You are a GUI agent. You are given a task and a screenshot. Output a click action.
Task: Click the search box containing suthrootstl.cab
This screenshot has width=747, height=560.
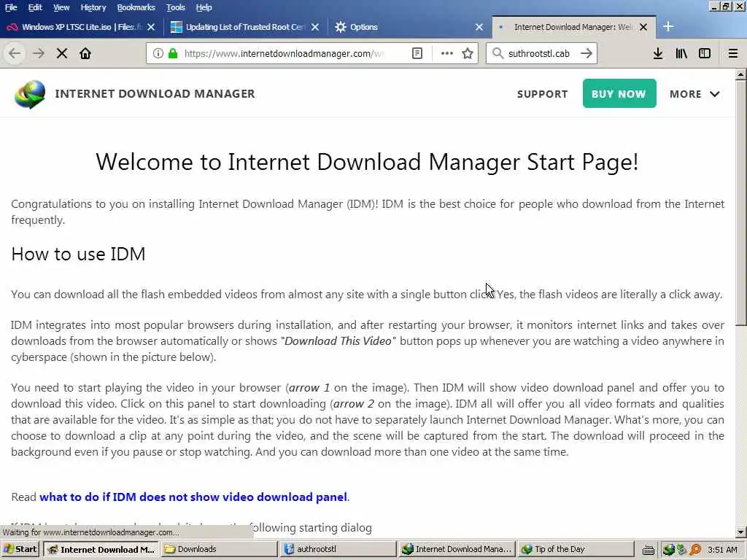click(x=541, y=53)
